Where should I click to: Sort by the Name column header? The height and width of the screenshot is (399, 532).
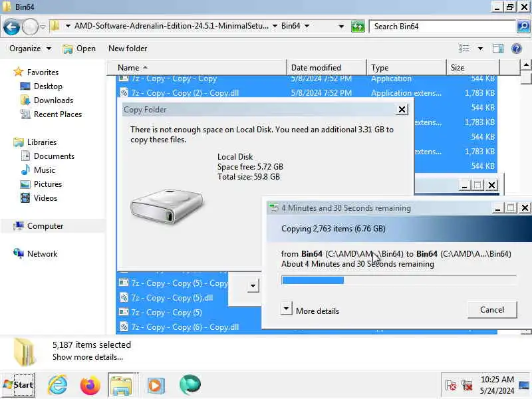pos(197,68)
